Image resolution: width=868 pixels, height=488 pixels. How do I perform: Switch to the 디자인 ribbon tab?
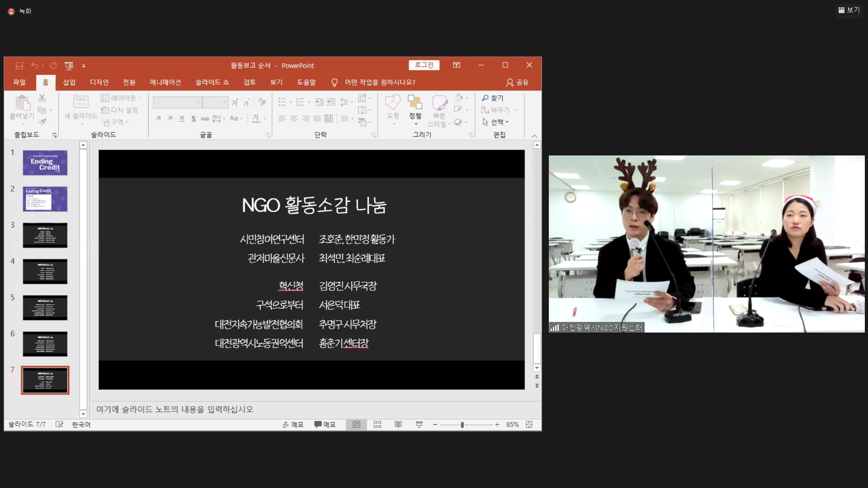(99, 82)
